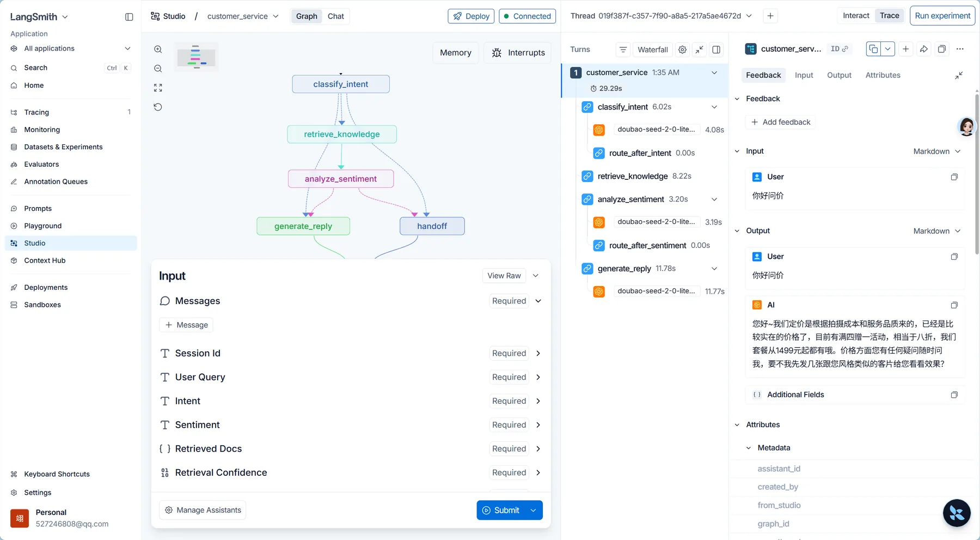980x540 pixels.
Task: Copy the User input message
Action: click(x=954, y=177)
